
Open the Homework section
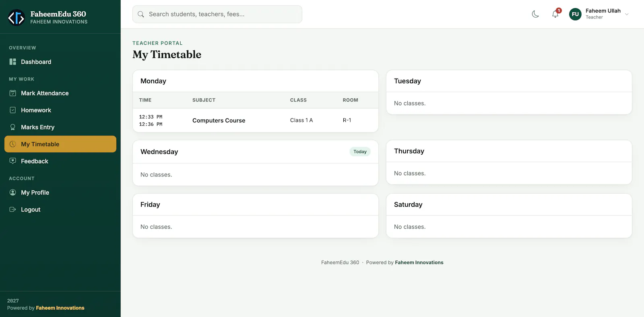pyautogui.click(x=60, y=110)
